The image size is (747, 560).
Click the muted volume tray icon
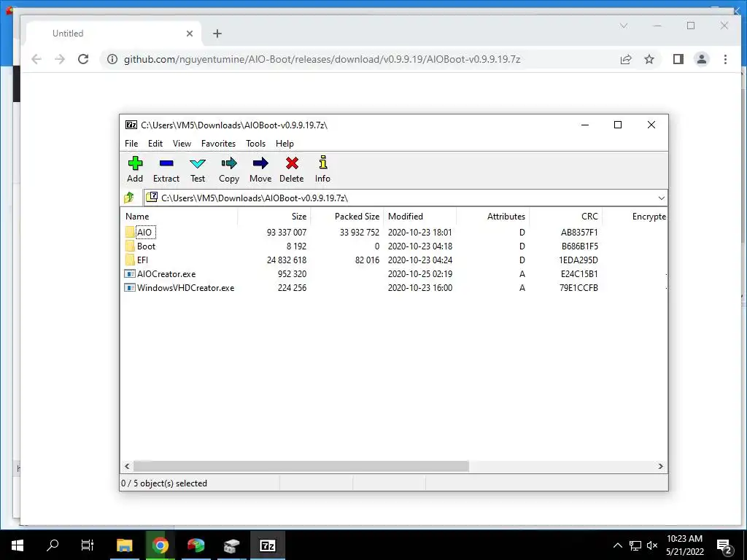coord(651,545)
